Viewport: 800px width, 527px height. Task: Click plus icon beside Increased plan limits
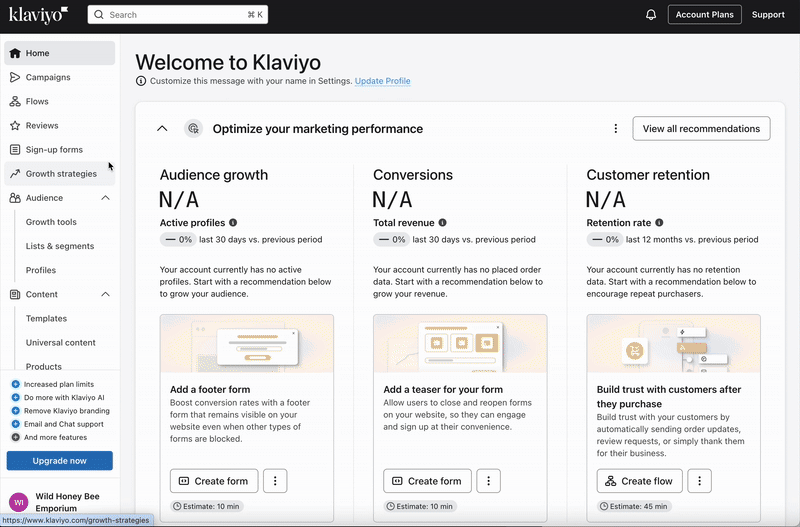[15, 384]
